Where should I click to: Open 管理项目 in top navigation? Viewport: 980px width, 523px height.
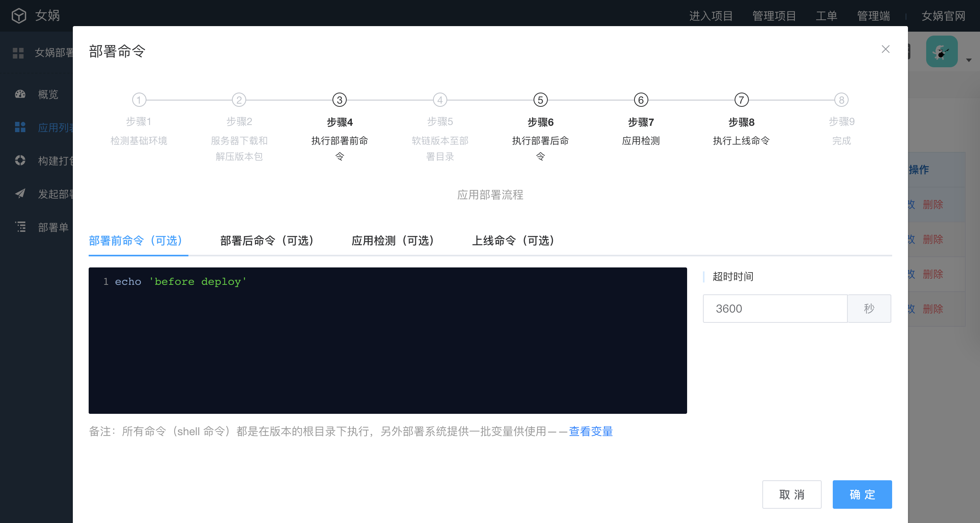[x=774, y=16]
